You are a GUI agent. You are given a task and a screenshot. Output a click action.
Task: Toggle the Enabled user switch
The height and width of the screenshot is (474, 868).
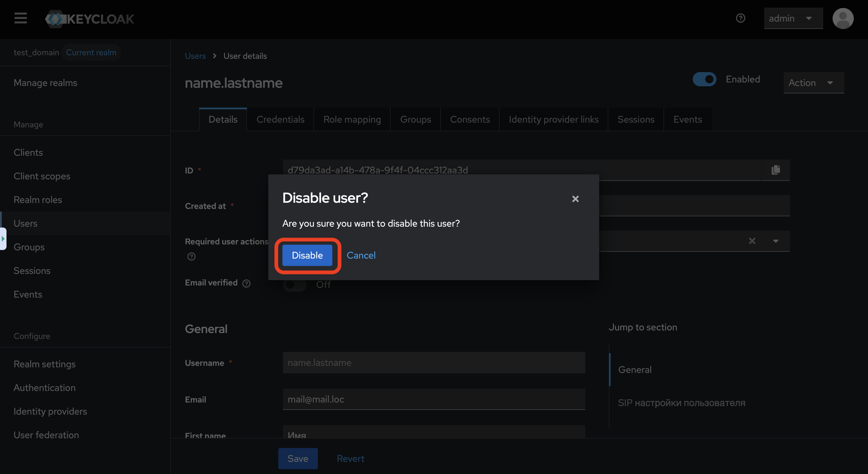pos(704,79)
